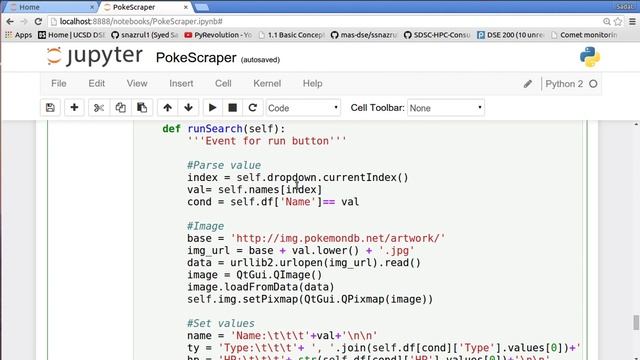
Task: Open the Cell Toolbar None dropdown
Action: point(446,108)
